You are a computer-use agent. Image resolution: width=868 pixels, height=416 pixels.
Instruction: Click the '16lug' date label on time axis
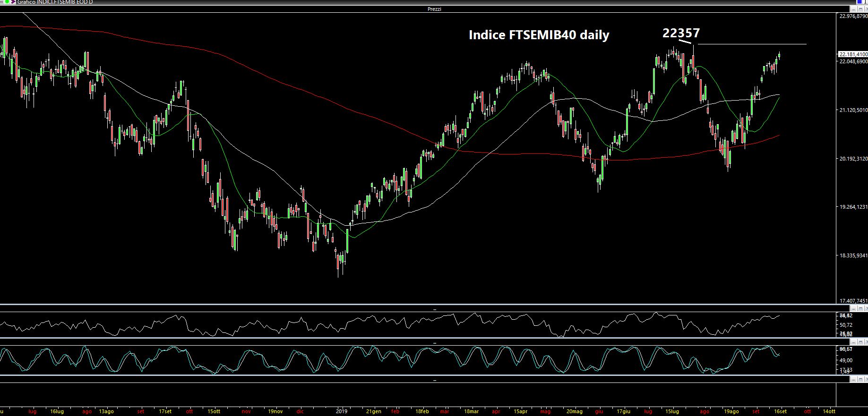57,411
